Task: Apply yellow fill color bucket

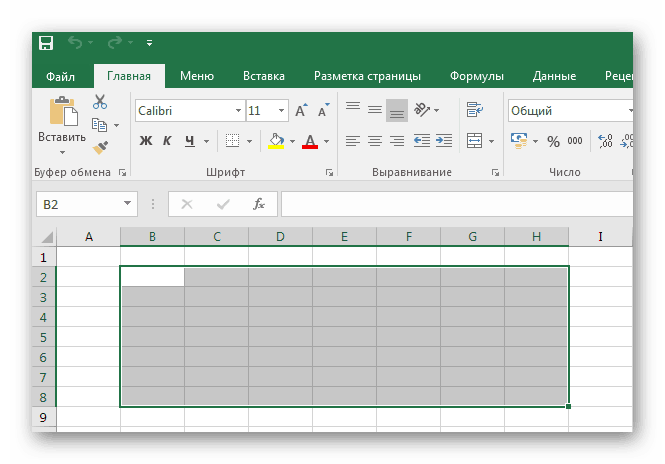Action: [276, 141]
